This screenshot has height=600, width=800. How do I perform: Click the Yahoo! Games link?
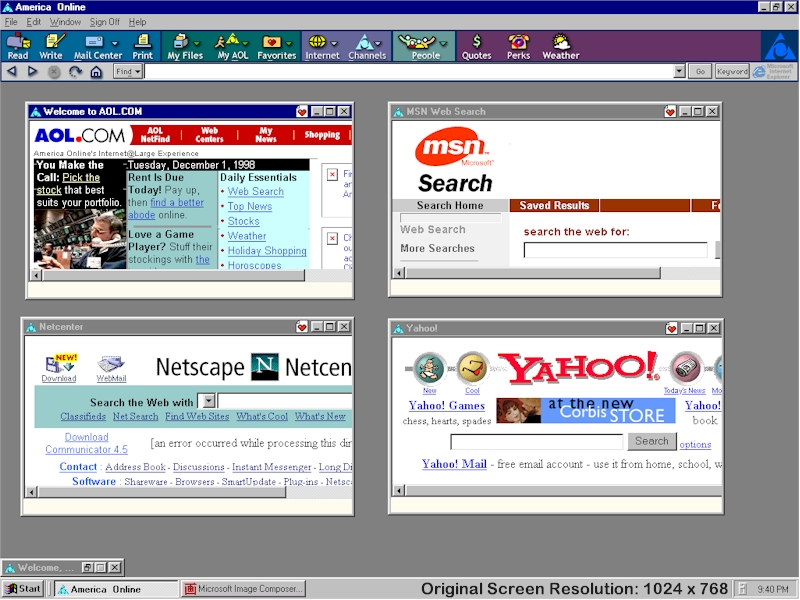(x=446, y=406)
